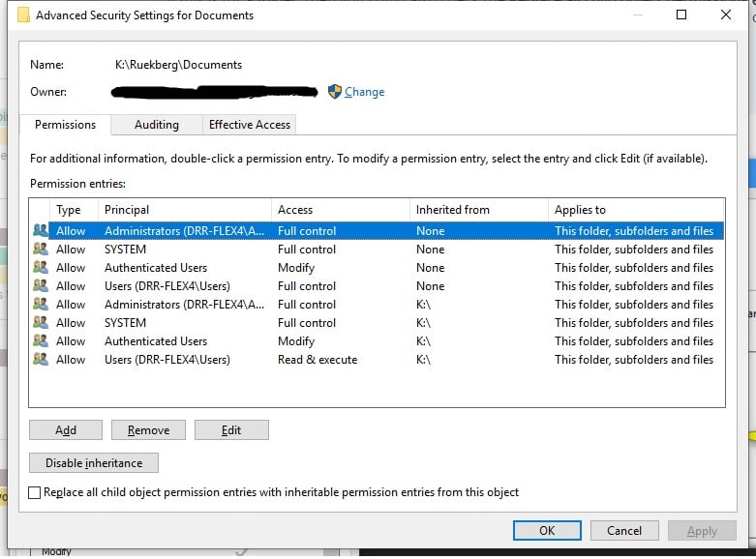
Task: Click the folder icon in the title bar
Action: pos(23,15)
